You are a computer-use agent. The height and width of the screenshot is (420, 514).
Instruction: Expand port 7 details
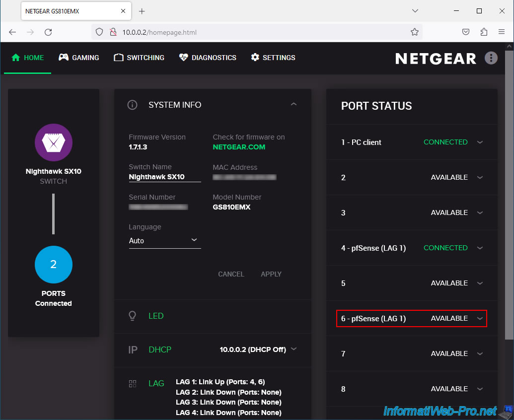pos(480,353)
